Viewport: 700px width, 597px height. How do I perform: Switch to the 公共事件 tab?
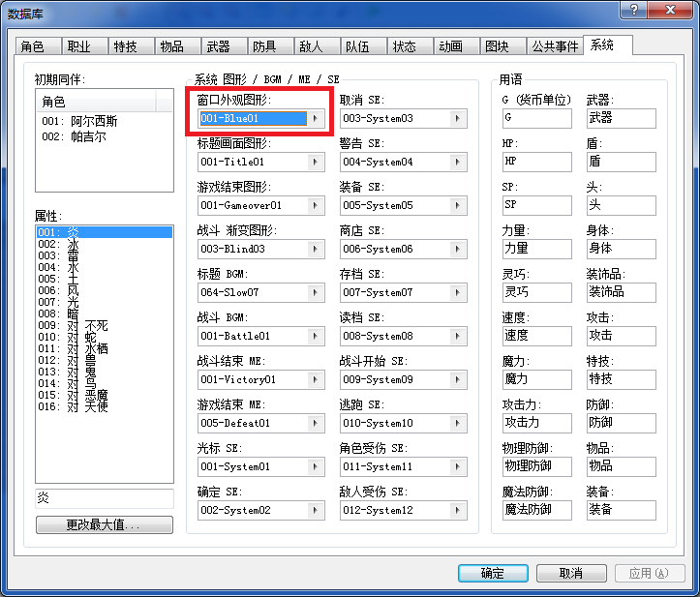click(x=555, y=45)
